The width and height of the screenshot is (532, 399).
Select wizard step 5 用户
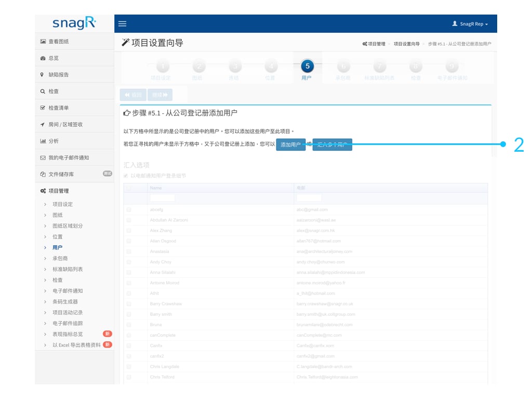(307, 66)
